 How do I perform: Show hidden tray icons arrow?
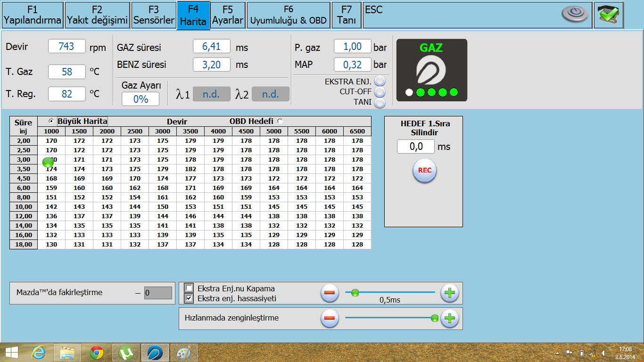(558, 353)
